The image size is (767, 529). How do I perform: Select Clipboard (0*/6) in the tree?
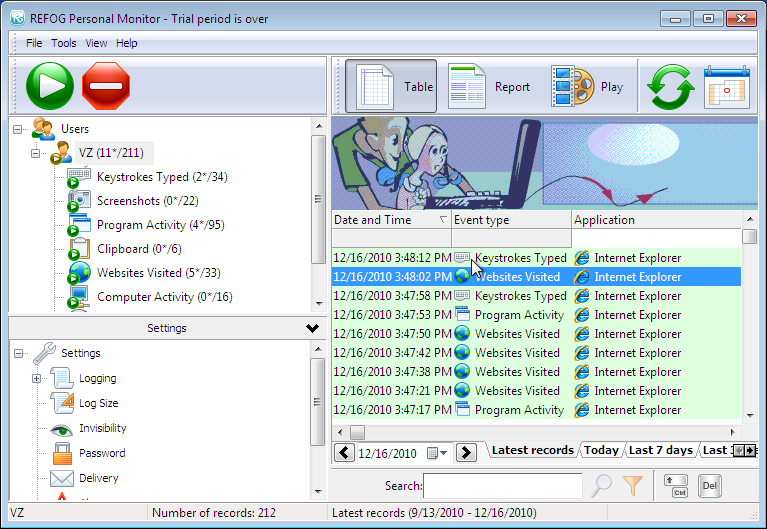tap(139, 249)
